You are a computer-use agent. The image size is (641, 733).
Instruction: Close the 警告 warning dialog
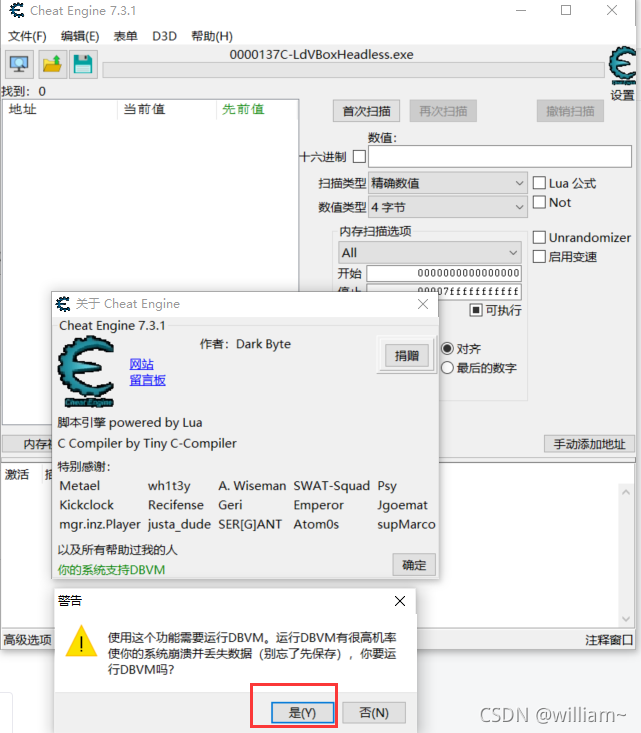(x=400, y=601)
